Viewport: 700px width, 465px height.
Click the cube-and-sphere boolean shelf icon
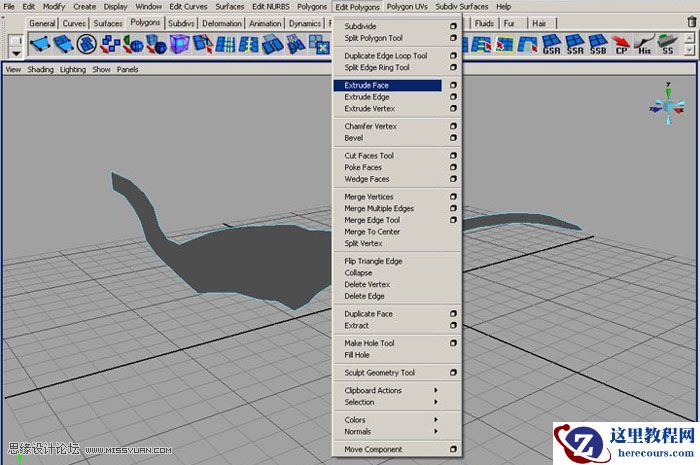click(156, 45)
